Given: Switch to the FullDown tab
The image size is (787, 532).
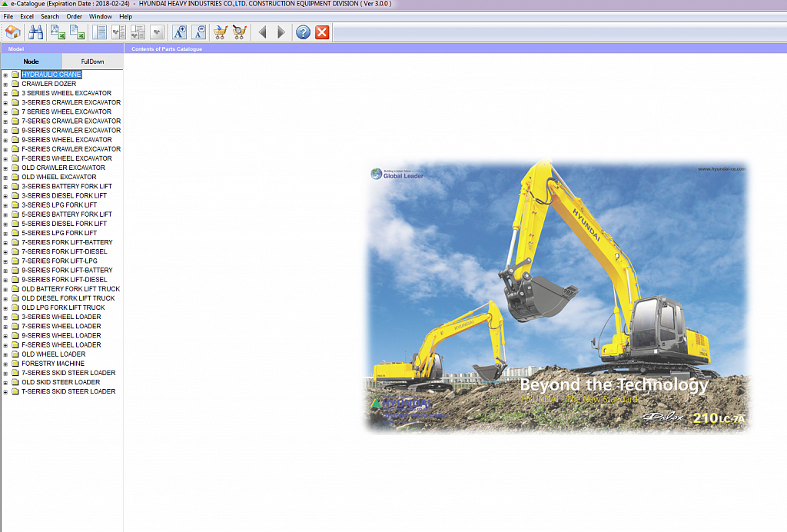Looking at the screenshot, I should click(x=92, y=62).
